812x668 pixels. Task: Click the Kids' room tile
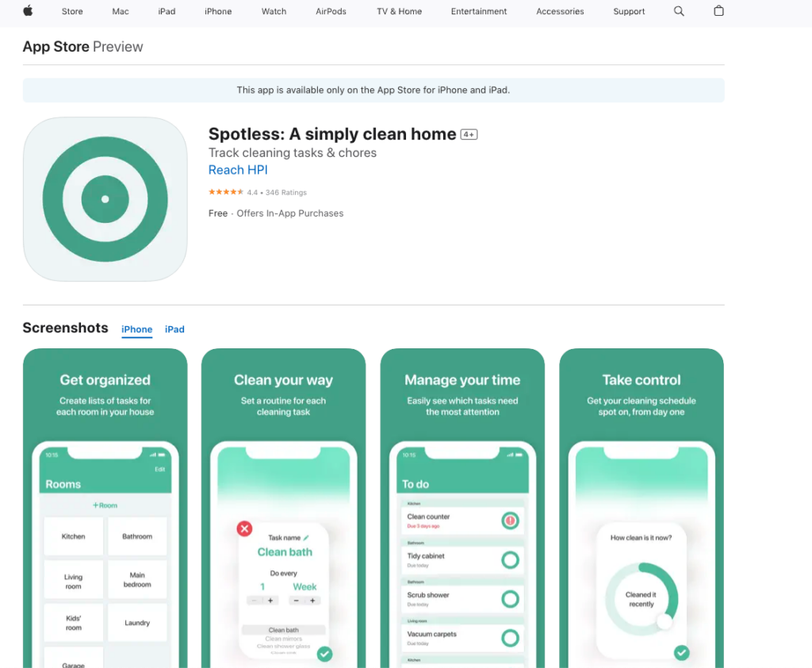coord(74,623)
